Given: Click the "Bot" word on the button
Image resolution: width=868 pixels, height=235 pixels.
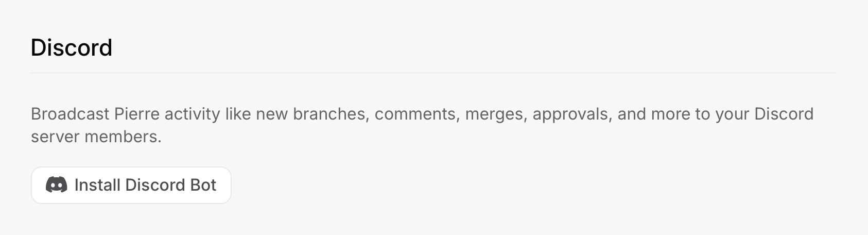Looking at the screenshot, I should pos(203,185).
